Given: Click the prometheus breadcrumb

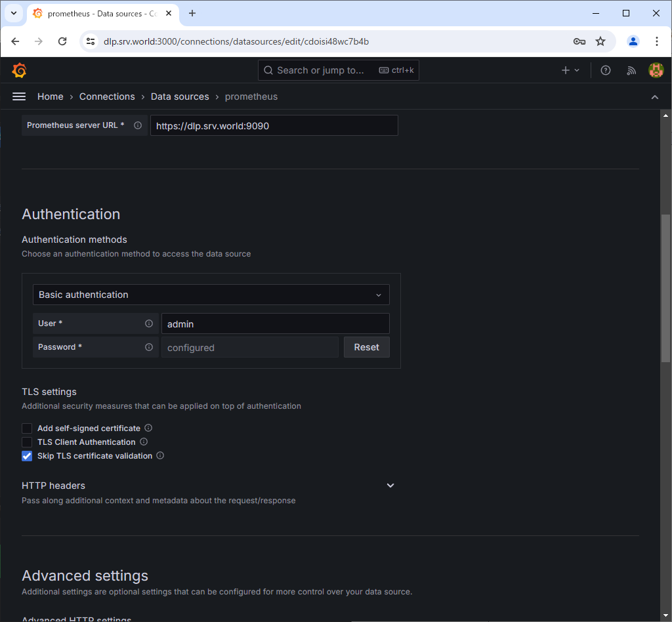Looking at the screenshot, I should click(x=251, y=97).
